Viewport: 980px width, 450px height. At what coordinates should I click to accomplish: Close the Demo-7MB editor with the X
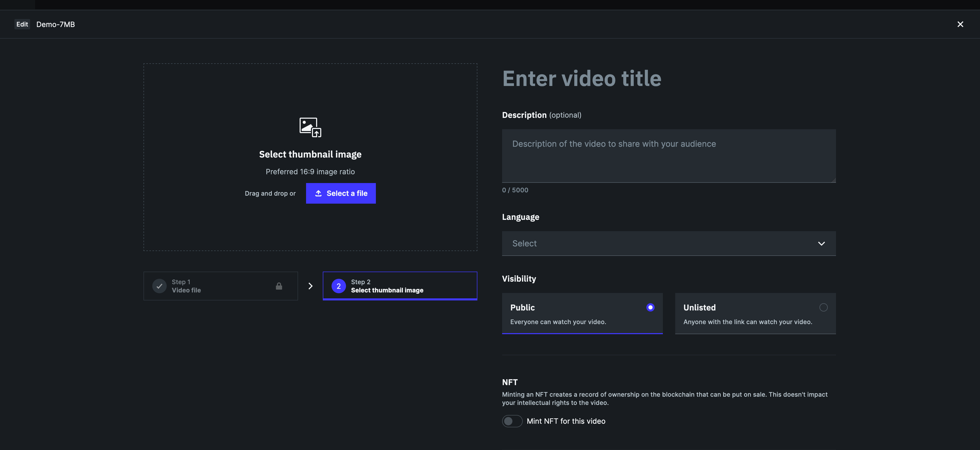point(961,24)
